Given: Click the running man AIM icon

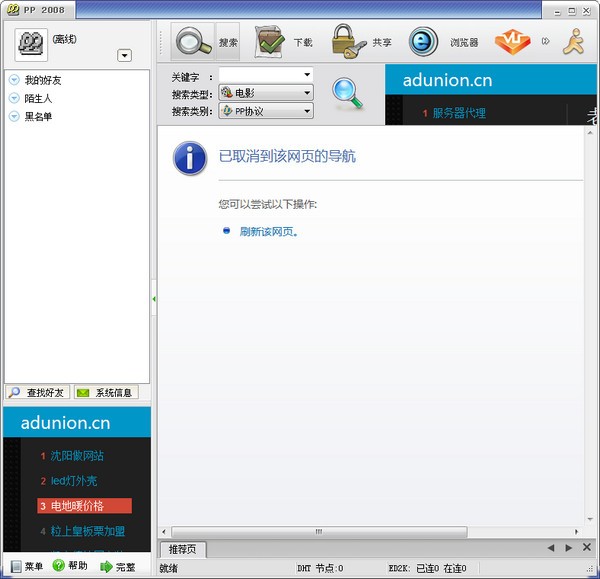Looking at the screenshot, I should coord(574,41).
